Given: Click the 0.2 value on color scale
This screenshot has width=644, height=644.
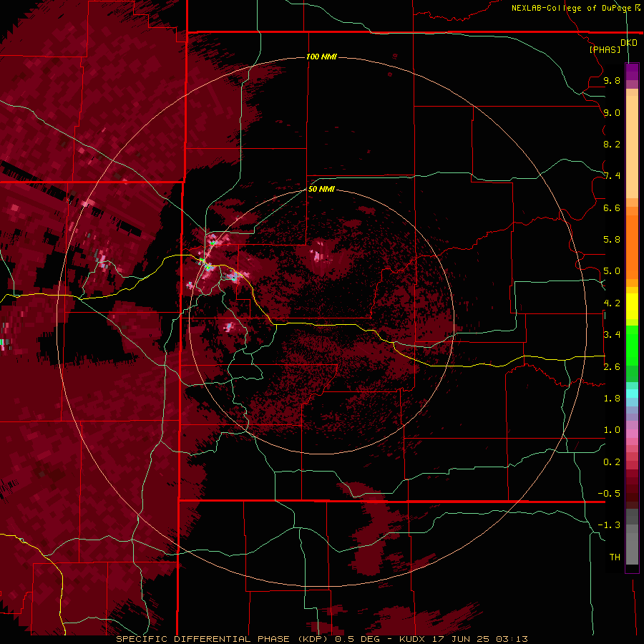Looking at the screenshot, I should 612,462.
